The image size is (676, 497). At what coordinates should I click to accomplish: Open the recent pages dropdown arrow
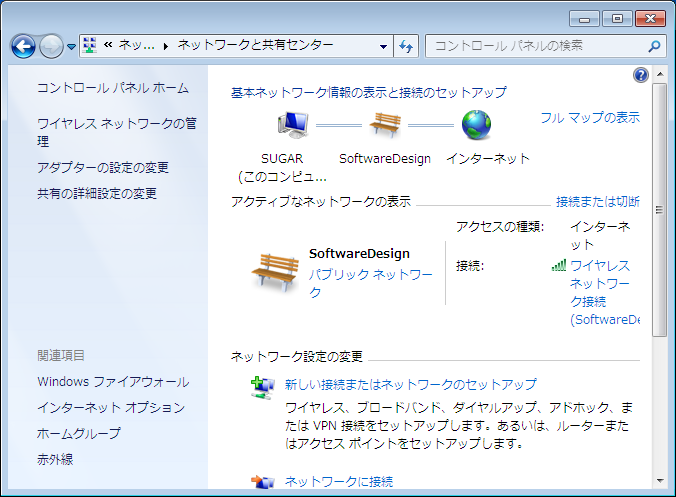coord(72,47)
